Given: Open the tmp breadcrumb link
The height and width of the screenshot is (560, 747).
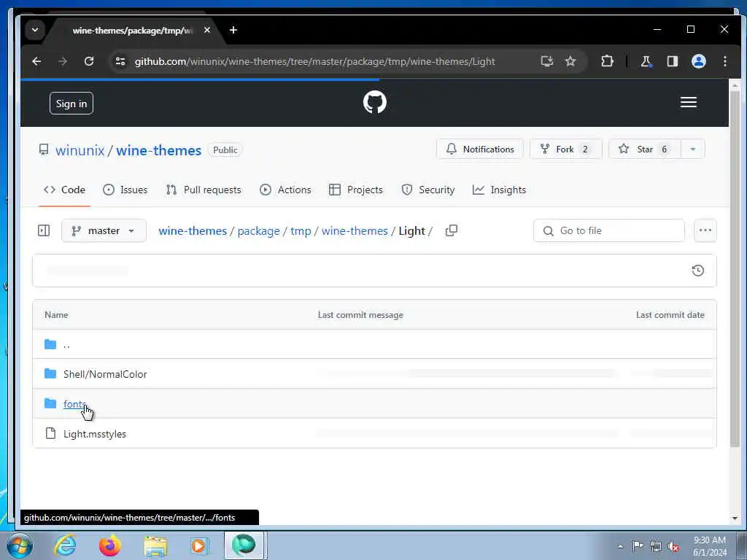Looking at the screenshot, I should (x=301, y=231).
